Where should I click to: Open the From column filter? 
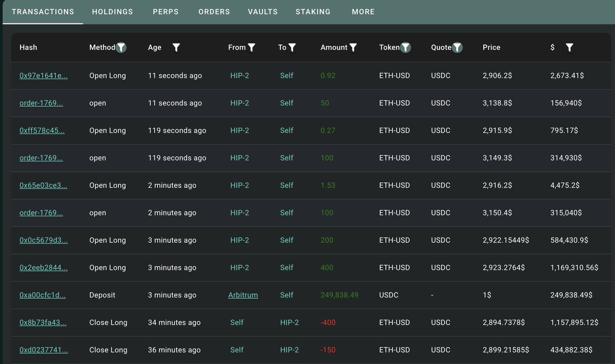251,47
